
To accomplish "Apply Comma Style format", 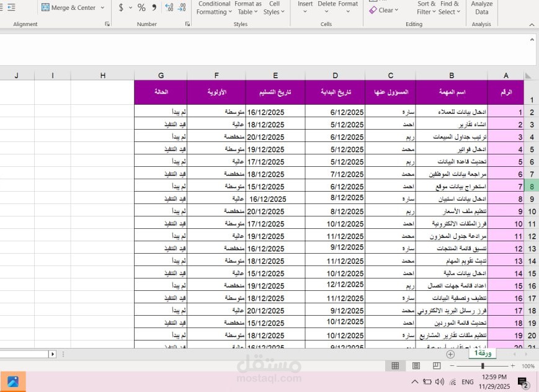I will coord(154,7).
